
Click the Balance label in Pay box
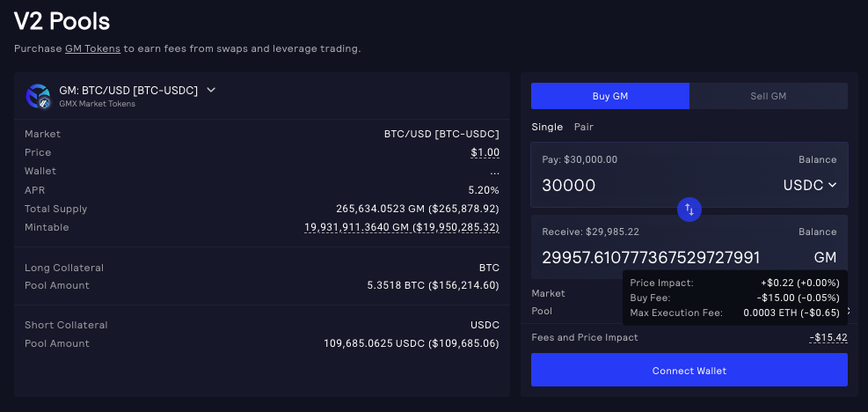(817, 159)
